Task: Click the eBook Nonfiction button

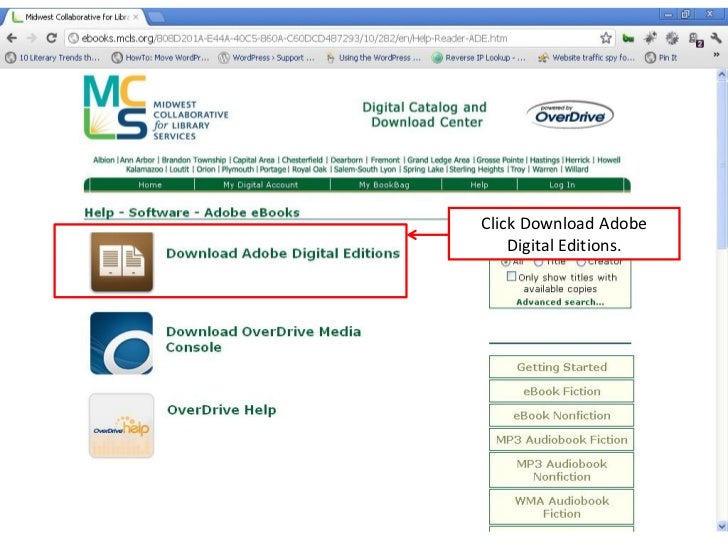Action: pyautogui.click(x=561, y=415)
